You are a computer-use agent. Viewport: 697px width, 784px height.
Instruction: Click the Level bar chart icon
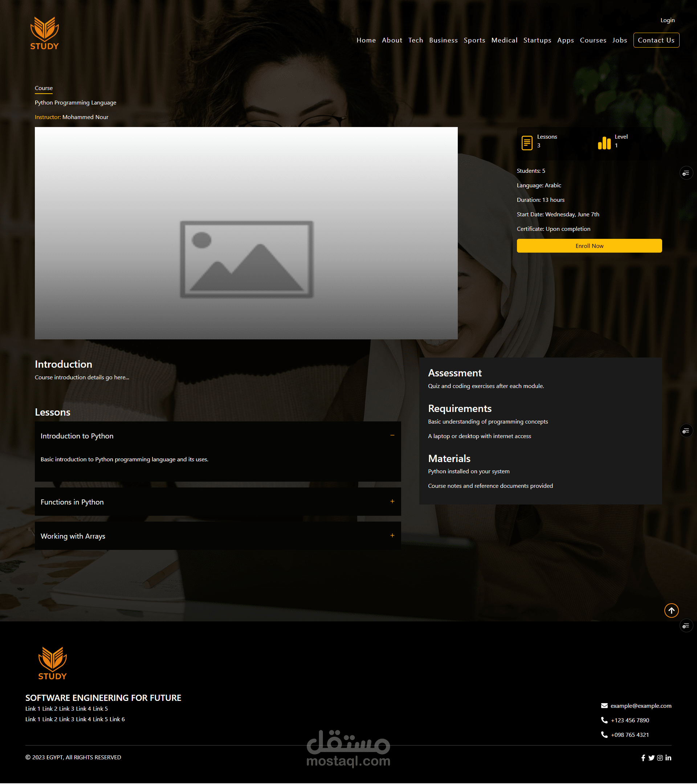coord(604,143)
